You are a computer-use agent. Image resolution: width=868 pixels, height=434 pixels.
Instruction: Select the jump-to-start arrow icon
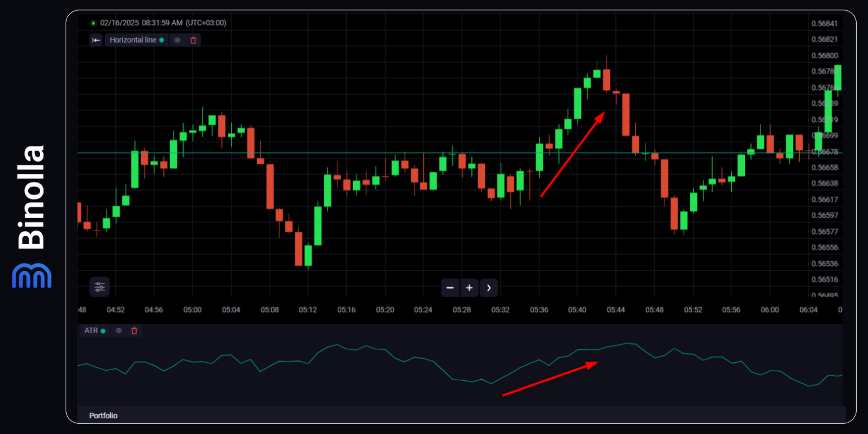pyautogui.click(x=96, y=40)
